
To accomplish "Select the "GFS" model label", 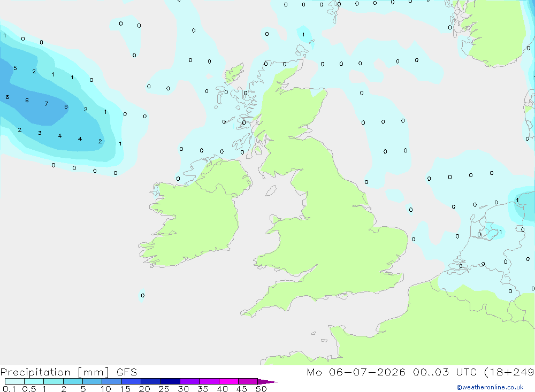I will click(127, 372).
